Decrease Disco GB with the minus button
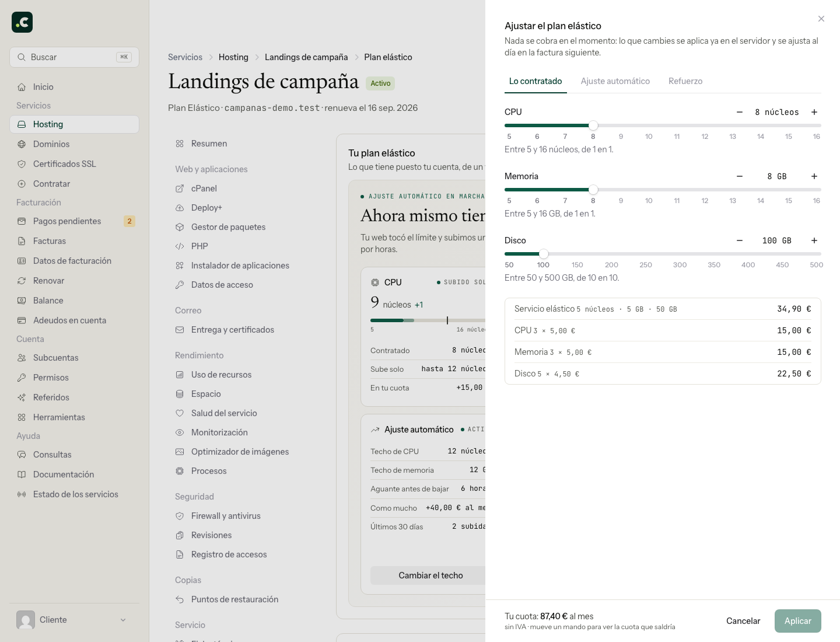This screenshot has height=642, width=840. click(x=740, y=240)
